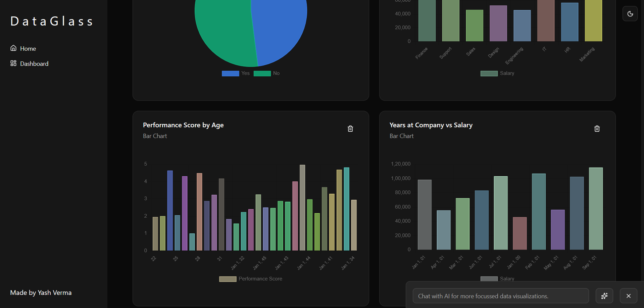The height and width of the screenshot is (308, 644).
Task: Close the AI chat bar
Action: pos(628,296)
